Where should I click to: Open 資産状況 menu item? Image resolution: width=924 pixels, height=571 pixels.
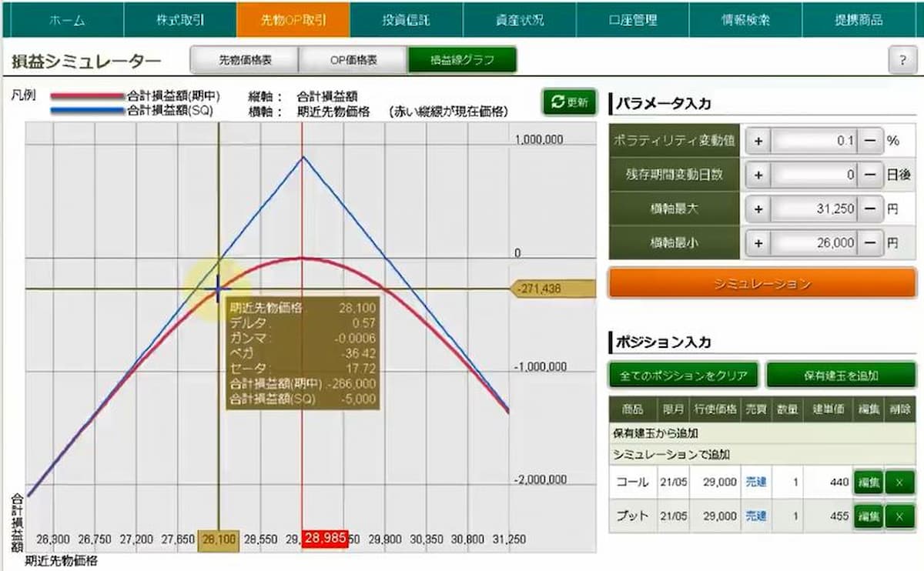pos(519,20)
